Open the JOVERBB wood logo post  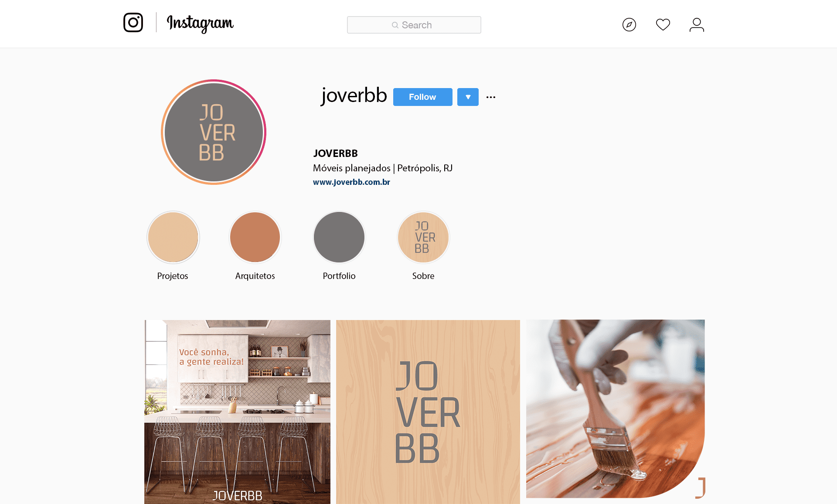[428, 412]
